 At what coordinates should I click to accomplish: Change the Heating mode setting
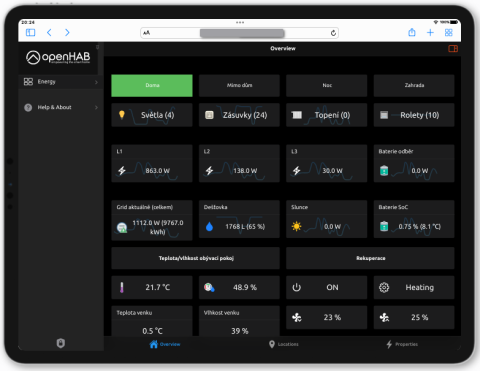pos(414,287)
